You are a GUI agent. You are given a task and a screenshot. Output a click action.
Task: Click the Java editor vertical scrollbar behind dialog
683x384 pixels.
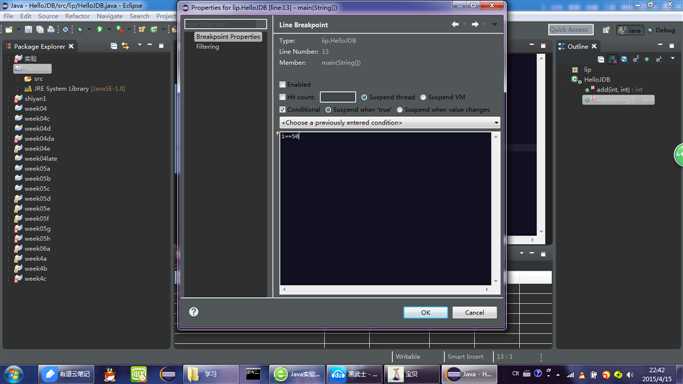pyautogui.click(x=541, y=145)
